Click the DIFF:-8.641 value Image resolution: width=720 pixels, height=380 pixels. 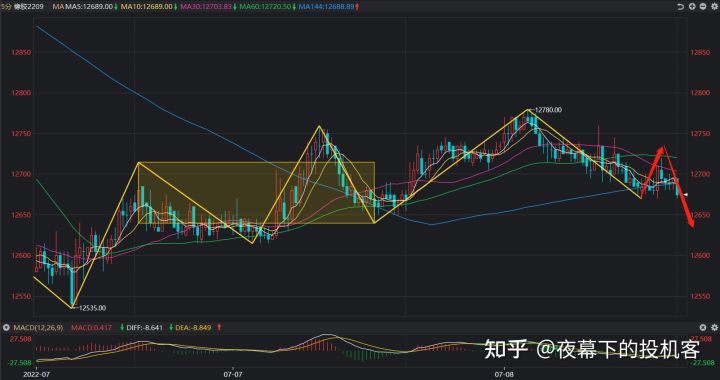[x=145, y=328]
